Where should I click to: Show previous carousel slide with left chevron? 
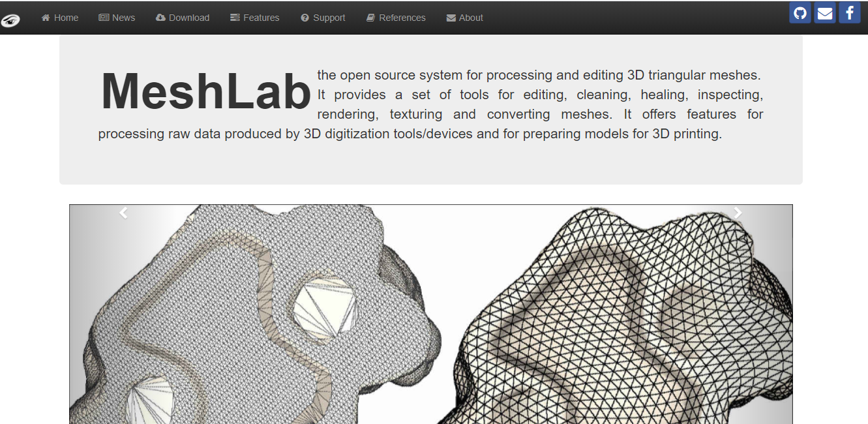pos(123,213)
